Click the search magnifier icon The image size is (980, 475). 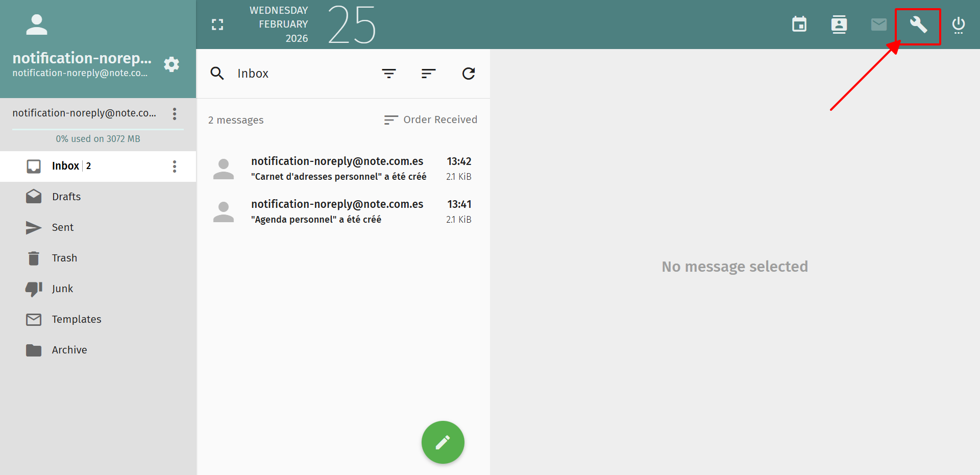[217, 74]
